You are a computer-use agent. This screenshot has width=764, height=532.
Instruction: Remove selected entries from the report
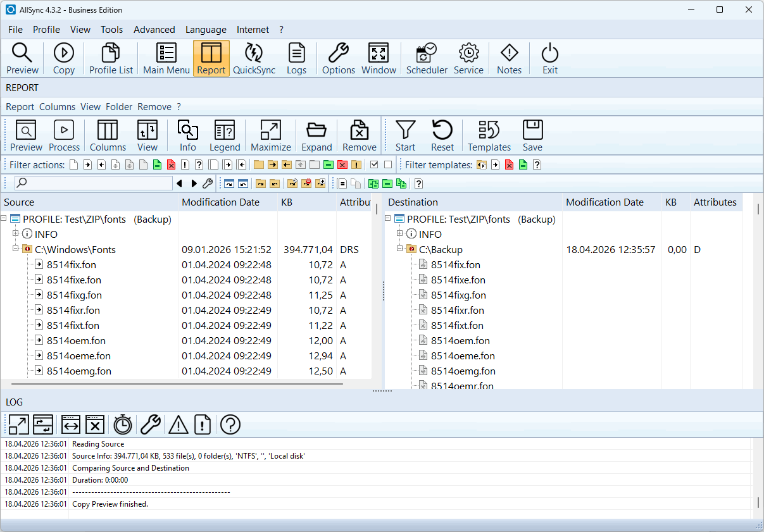pos(360,136)
